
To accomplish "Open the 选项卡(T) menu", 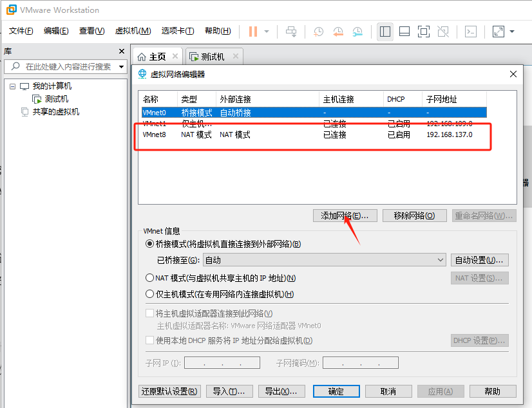I will 178,31.
